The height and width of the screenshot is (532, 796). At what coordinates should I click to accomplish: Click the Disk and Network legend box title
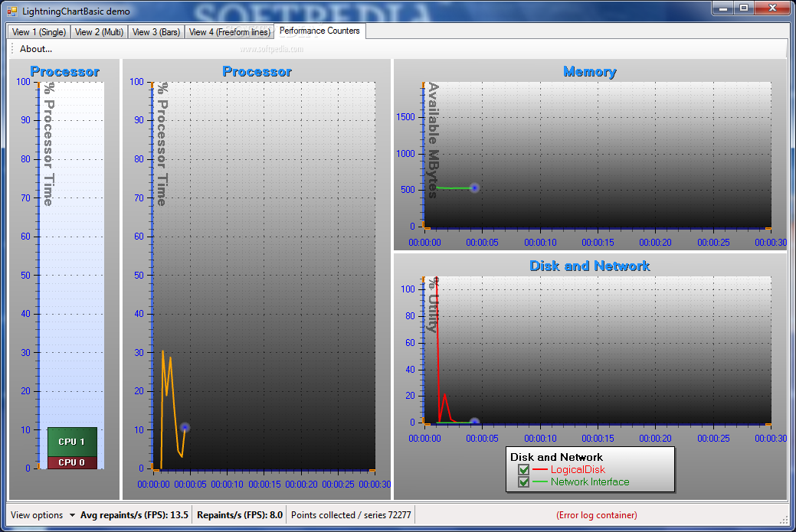coord(556,457)
